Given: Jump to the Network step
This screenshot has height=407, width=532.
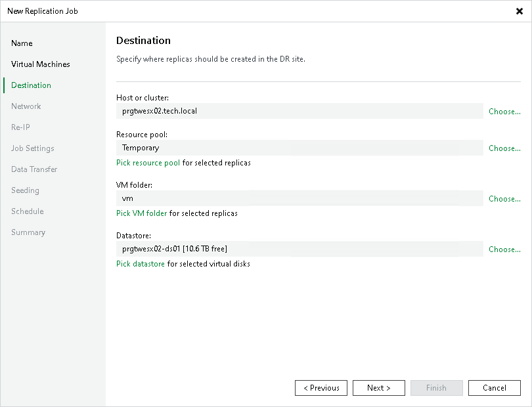Looking at the screenshot, I should click(x=26, y=106).
